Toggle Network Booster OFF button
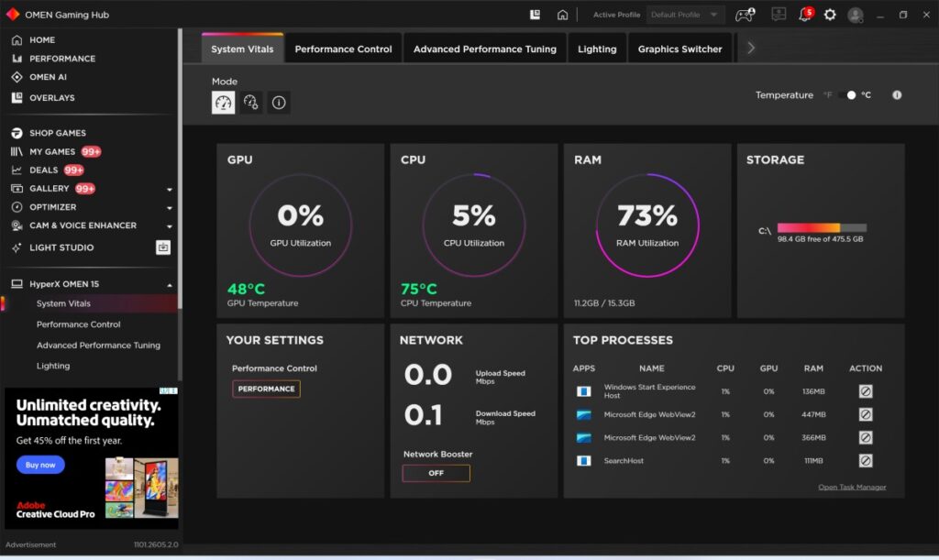 [436, 473]
